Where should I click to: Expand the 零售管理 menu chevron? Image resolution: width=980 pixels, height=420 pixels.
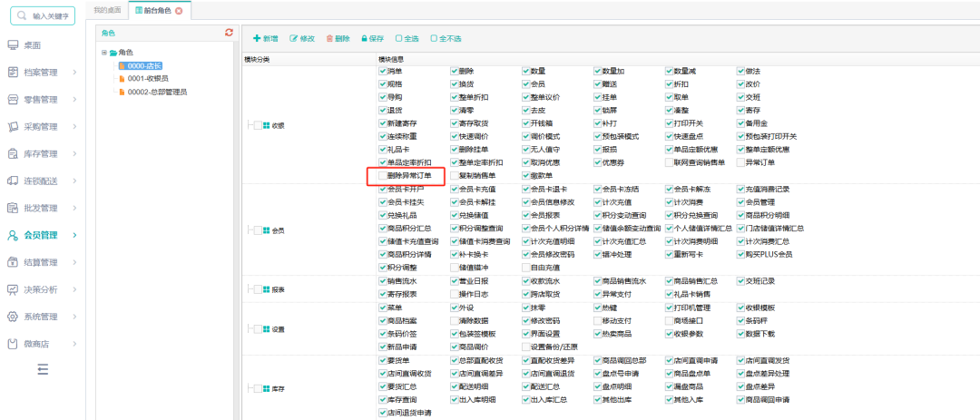coord(74,100)
